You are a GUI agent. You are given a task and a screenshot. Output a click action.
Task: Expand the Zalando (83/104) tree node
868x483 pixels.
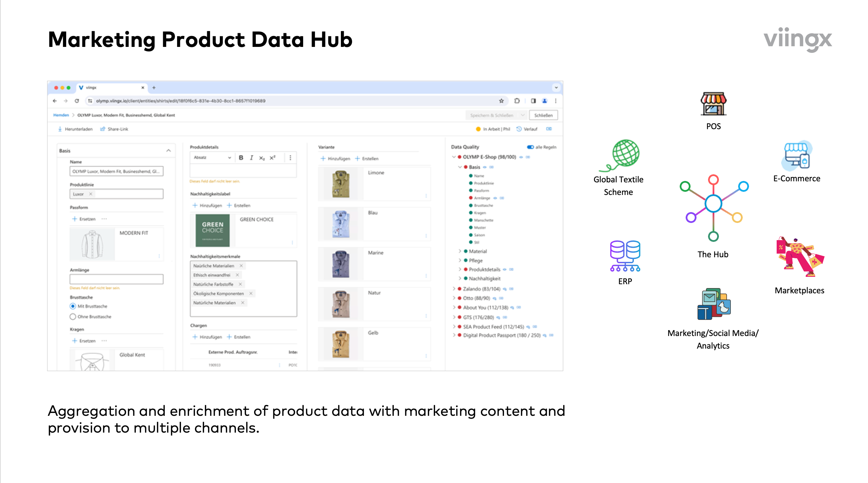[454, 289]
